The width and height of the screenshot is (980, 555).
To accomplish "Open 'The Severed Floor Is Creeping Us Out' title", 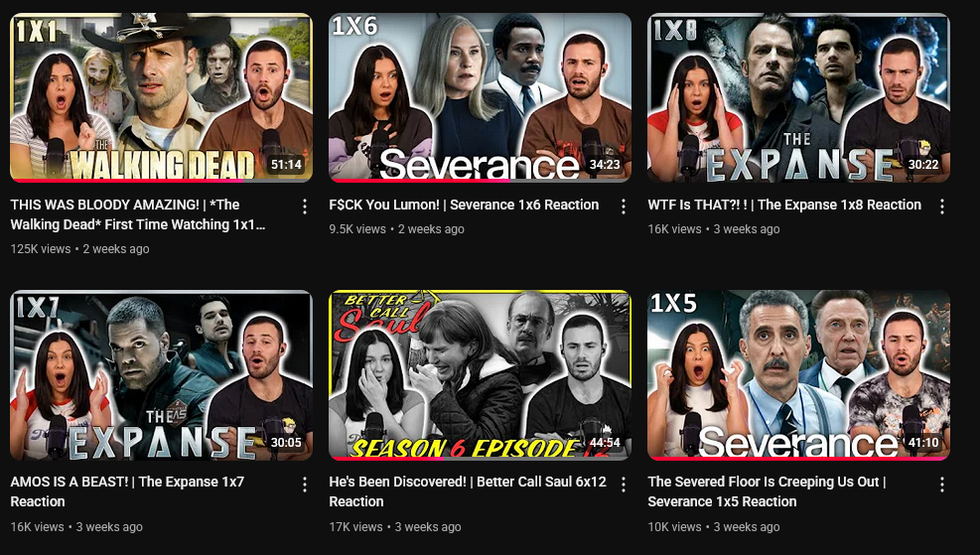I will tap(767, 491).
